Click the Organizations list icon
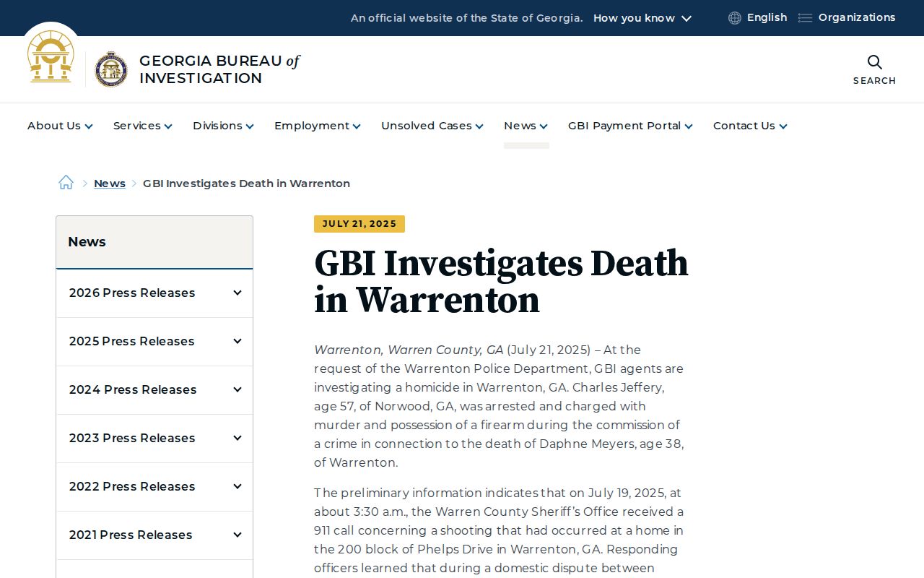 pos(805,18)
